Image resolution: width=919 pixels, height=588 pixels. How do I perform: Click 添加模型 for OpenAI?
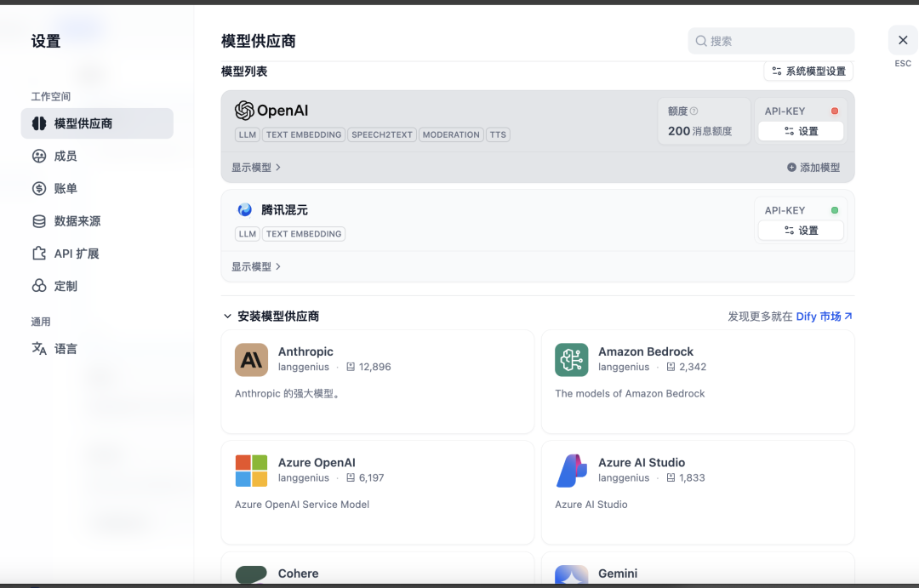(x=813, y=168)
